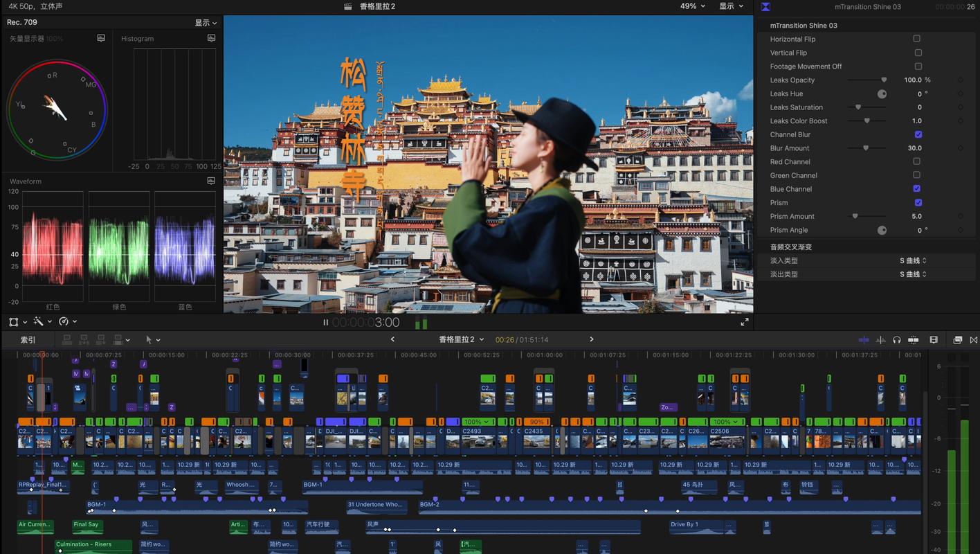Click the 索引 timeline index button

28,340
